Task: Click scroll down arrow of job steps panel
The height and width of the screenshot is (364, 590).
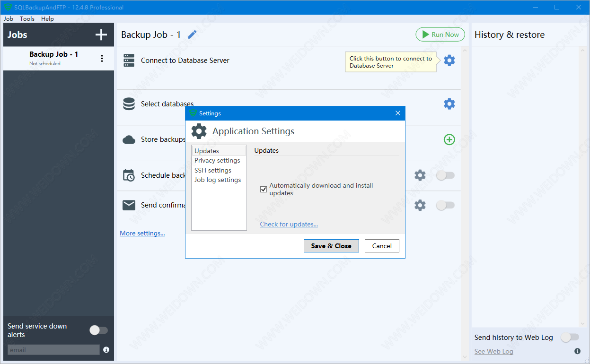Action: tap(465, 356)
